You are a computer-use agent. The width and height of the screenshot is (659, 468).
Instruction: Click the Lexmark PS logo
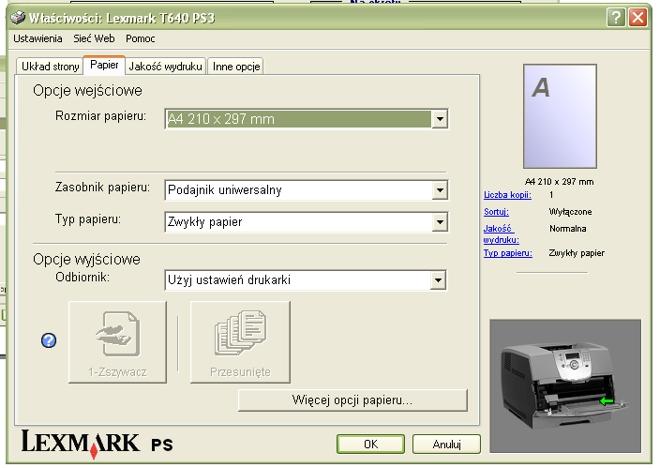(x=97, y=444)
